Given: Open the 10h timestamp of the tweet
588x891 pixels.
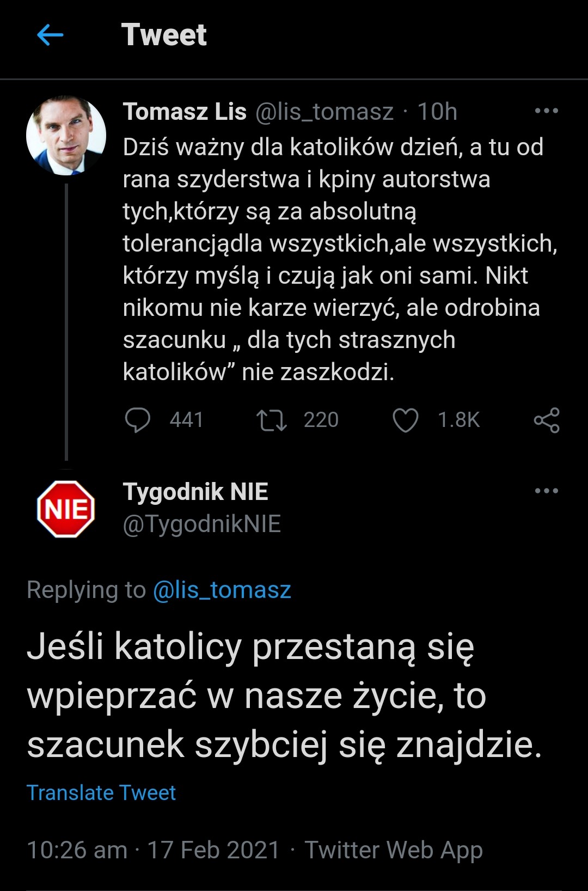Looking at the screenshot, I should pos(437,112).
